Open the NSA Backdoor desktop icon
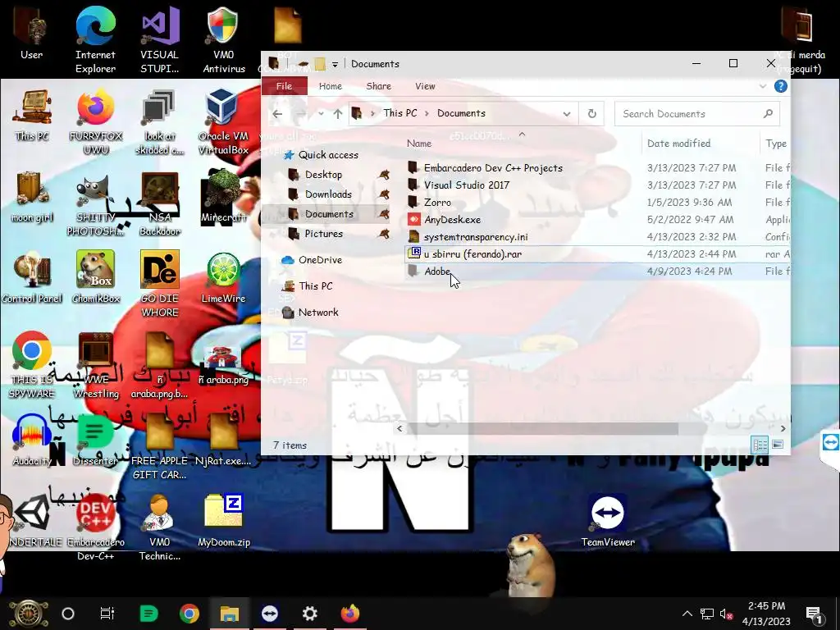This screenshot has width=840, height=630. pos(160,204)
